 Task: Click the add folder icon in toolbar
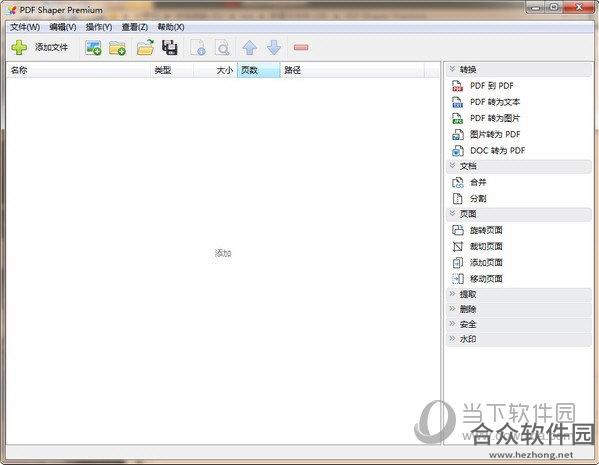click(117, 48)
